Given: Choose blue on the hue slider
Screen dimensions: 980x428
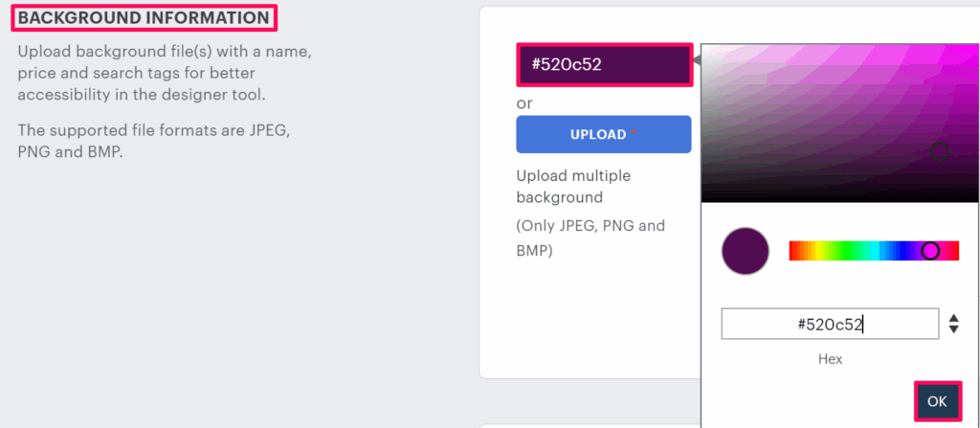Looking at the screenshot, I should 900,251.
